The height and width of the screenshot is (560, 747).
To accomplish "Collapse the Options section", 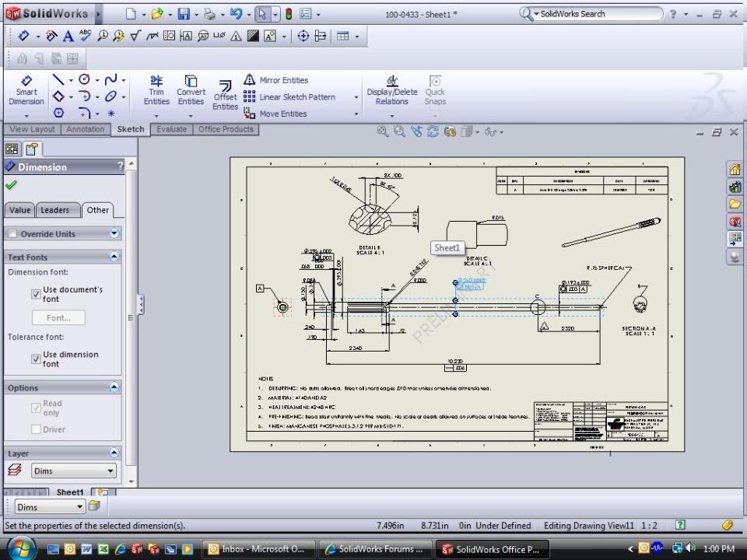I will click(114, 387).
